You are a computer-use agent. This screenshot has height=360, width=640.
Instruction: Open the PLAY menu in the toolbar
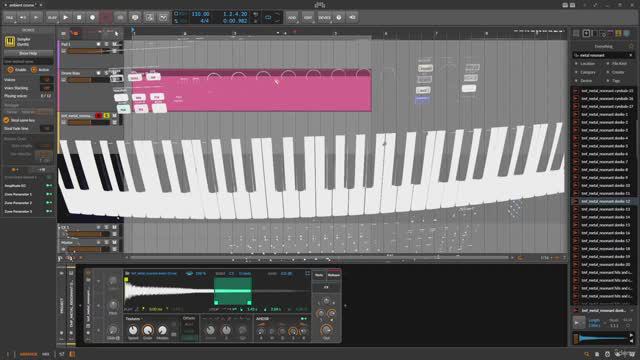(x=52, y=18)
